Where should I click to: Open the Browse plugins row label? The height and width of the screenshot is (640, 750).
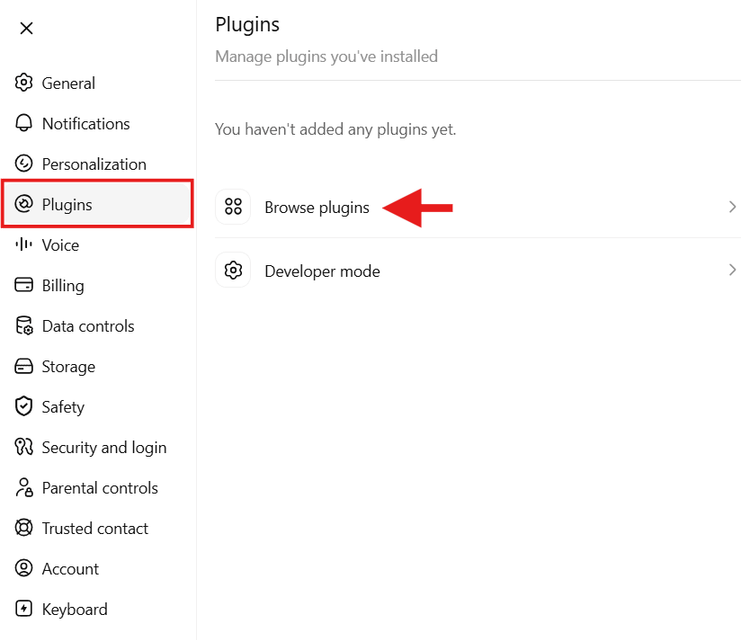[317, 208]
